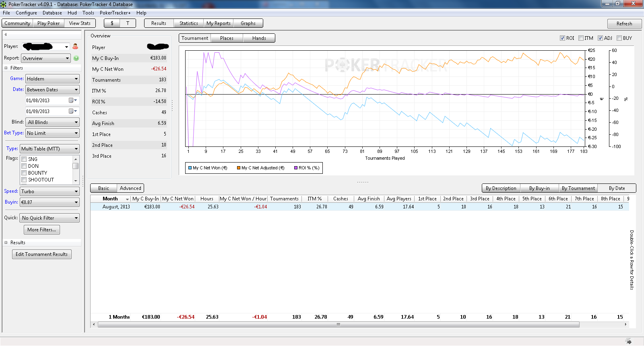Select the $ cash games toggle
Viewport: 644px width, 346px height.
pos(112,23)
